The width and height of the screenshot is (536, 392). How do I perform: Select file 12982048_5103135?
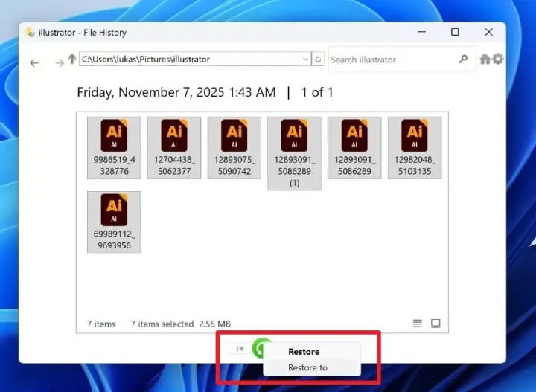click(415, 147)
